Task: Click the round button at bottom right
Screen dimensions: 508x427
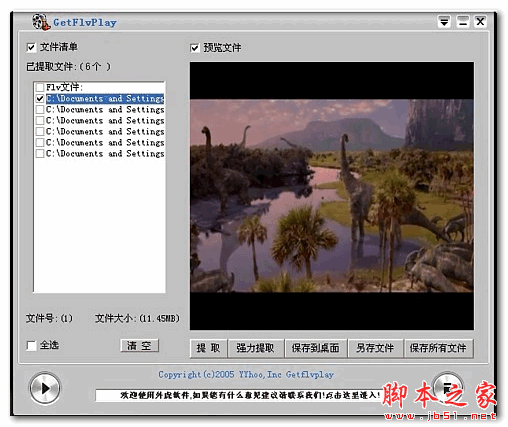Action: click(447, 388)
